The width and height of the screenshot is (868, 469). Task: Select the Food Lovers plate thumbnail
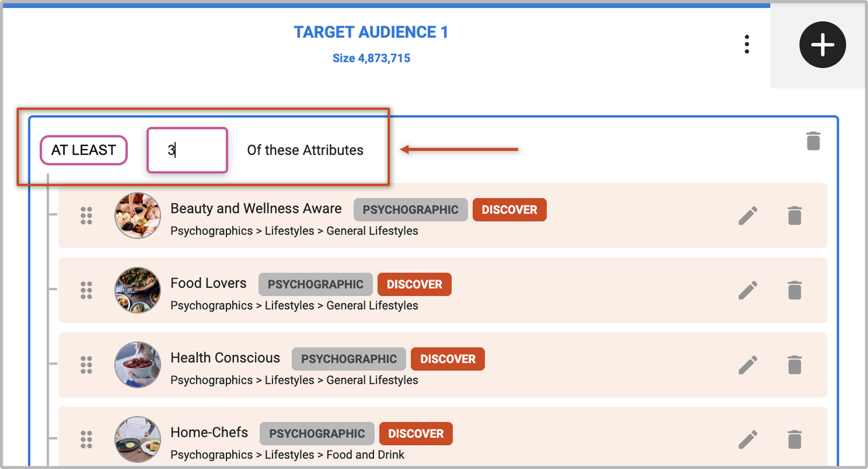pyautogui.click(x=137, y=290)
